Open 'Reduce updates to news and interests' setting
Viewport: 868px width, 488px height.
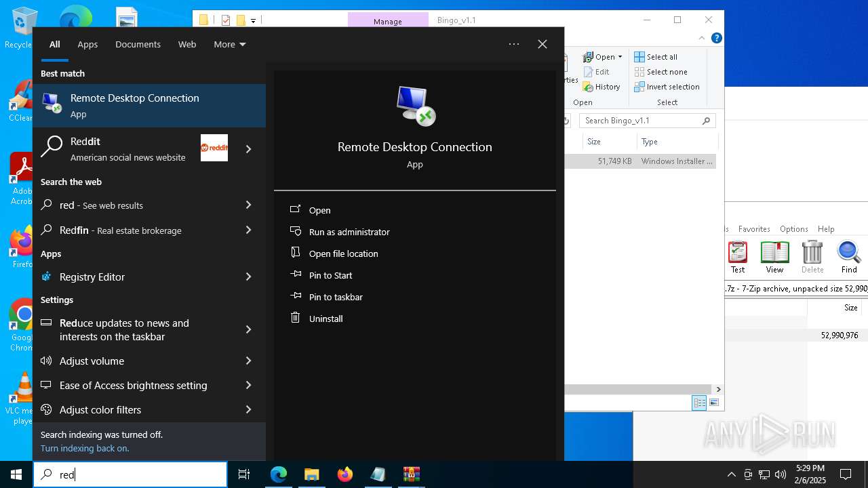[133, 329]
